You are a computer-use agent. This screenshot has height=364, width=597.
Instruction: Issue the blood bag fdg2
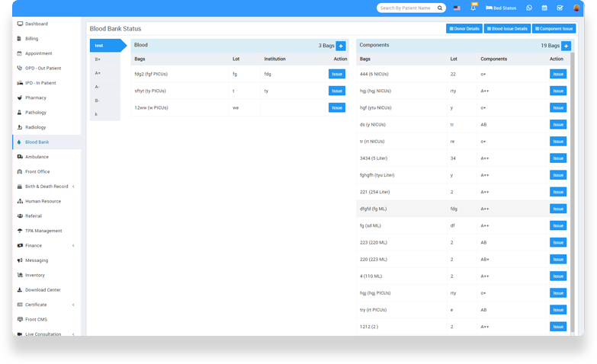point(336,74)
